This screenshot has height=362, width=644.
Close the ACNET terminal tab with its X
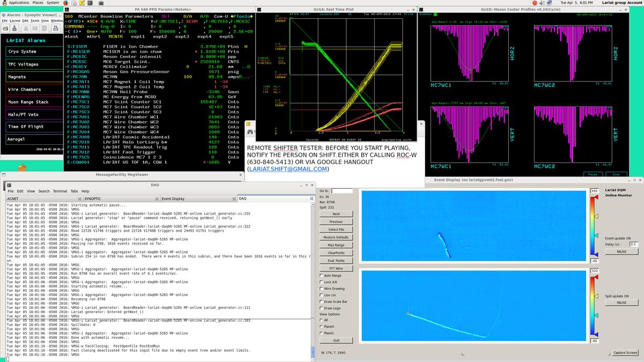pyautogui.click(x=79, y=198)
